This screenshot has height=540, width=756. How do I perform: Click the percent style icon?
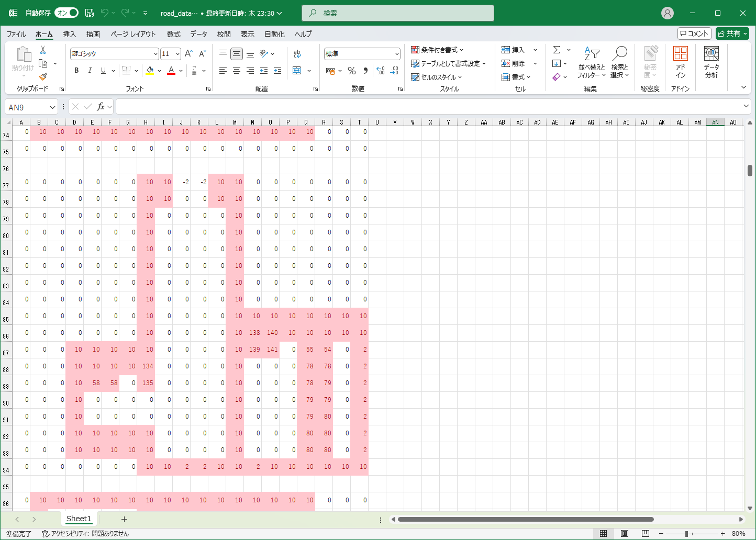[352, 71]
